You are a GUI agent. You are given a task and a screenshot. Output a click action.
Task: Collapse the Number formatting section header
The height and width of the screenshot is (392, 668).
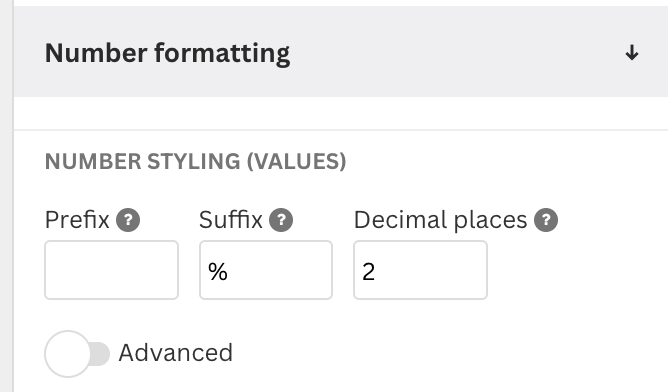341,52
